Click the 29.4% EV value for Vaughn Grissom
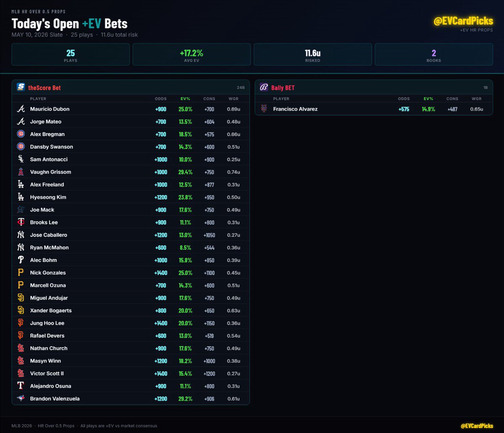 (x=185, y=172)
